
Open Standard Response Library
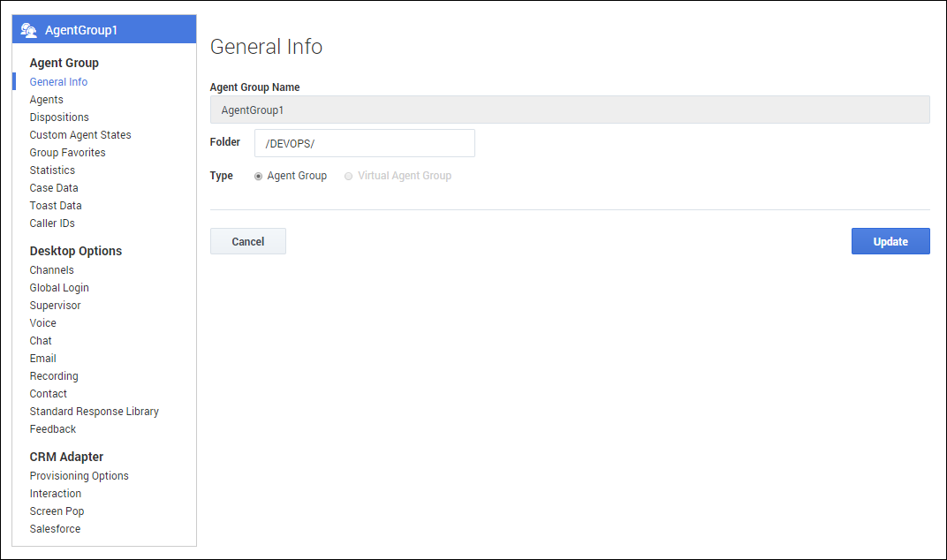tap(95, 412)
